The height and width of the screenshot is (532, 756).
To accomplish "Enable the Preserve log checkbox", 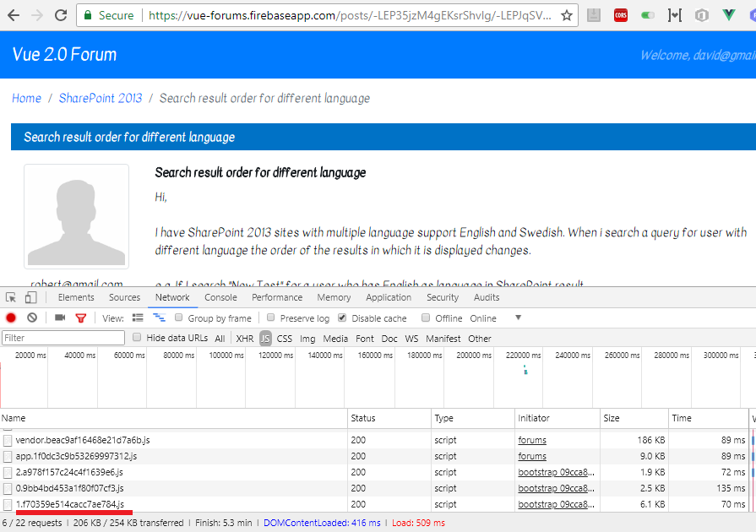I will (x=271, y=318).
